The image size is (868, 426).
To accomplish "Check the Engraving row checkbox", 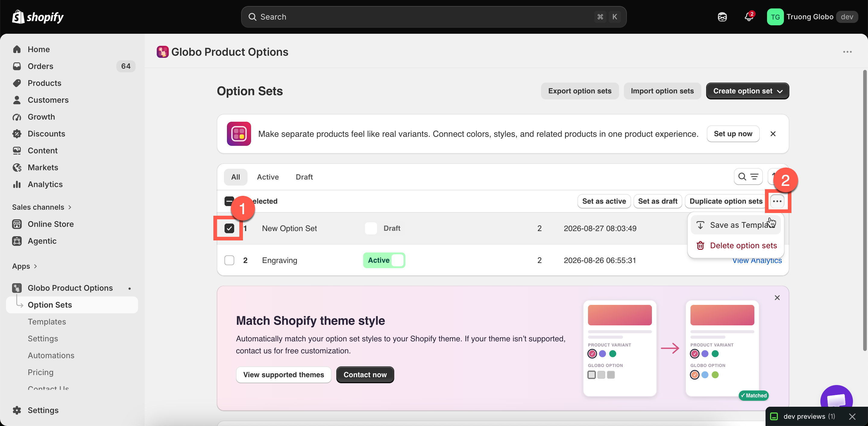I will 229,260.
